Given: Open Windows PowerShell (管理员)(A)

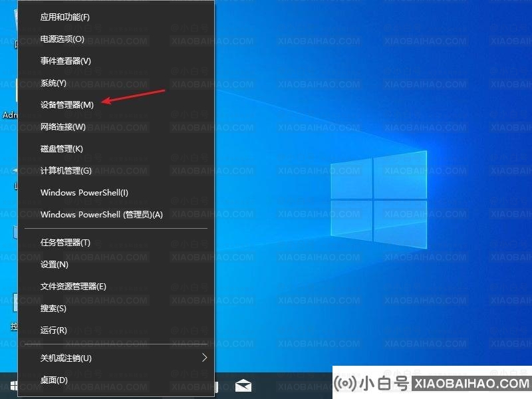Looking at the screenshot, I should click(x=116, y=214).
